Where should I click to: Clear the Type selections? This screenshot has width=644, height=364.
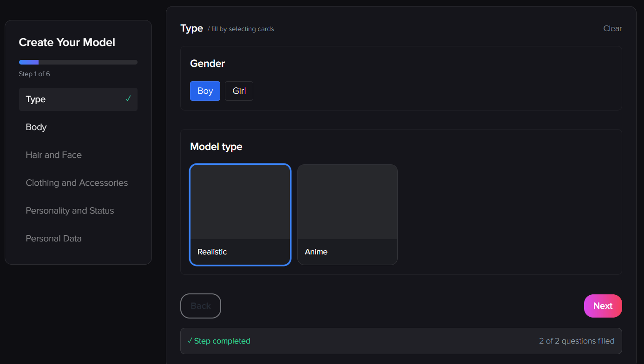click(x=612, y=29)
